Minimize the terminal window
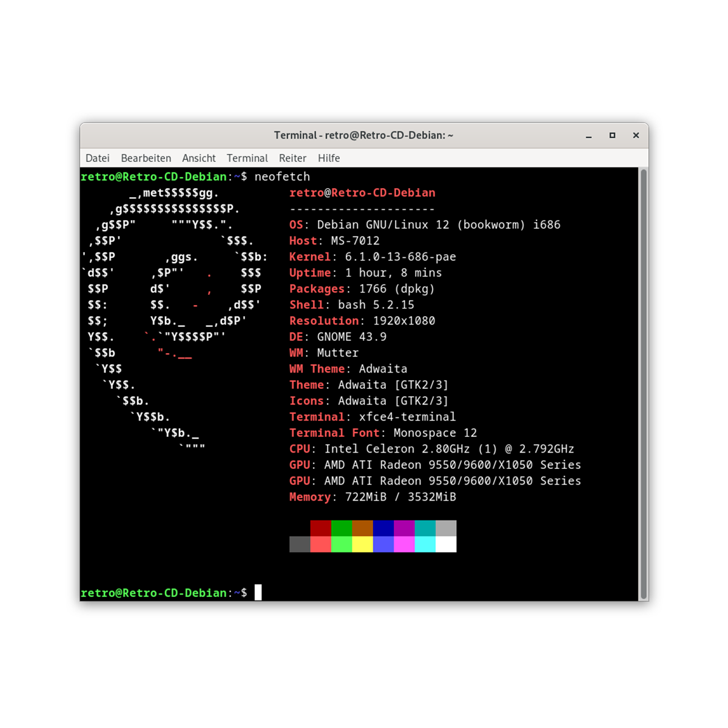Viewport: 728px width, 728px height. [588, 136]
